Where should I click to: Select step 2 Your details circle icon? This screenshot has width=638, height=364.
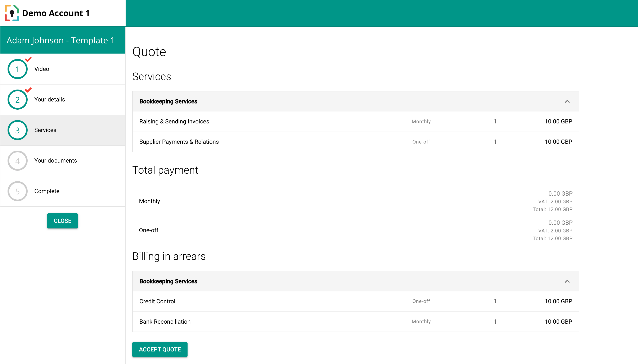click(17, 99)
